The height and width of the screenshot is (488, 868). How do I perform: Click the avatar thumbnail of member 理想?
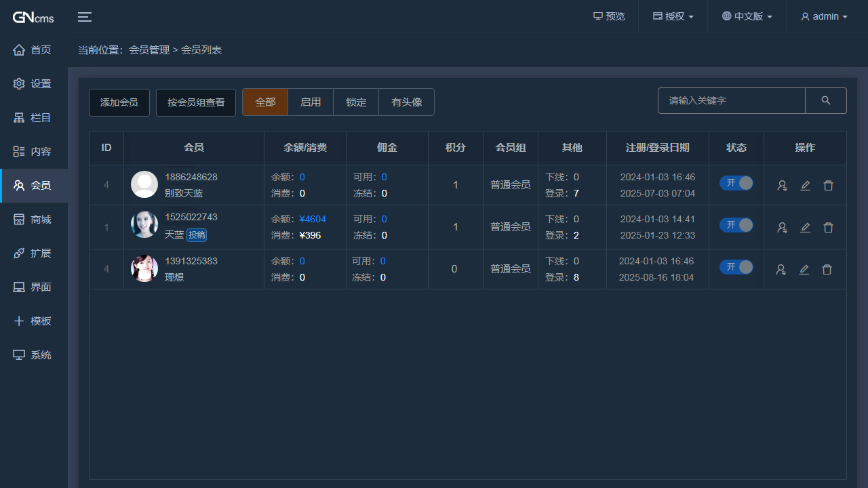(144, 268)
